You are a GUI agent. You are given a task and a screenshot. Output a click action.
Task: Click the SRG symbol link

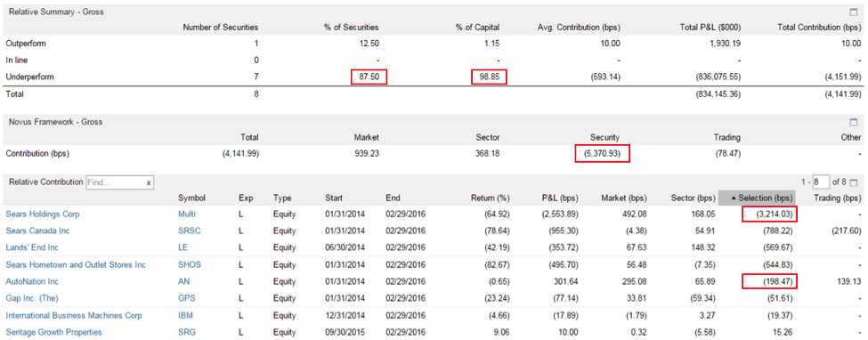[x=187, y=332]
